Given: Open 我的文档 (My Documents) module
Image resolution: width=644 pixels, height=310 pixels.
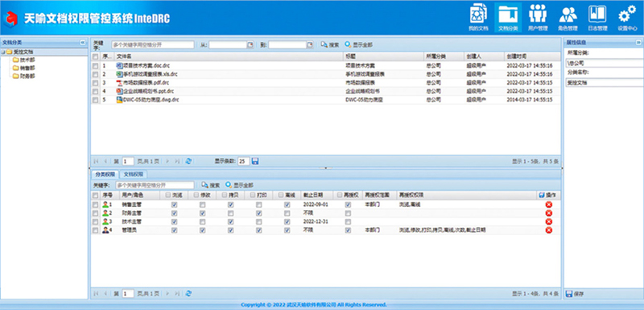Looking at the screenshot, I should click(478, 17).
